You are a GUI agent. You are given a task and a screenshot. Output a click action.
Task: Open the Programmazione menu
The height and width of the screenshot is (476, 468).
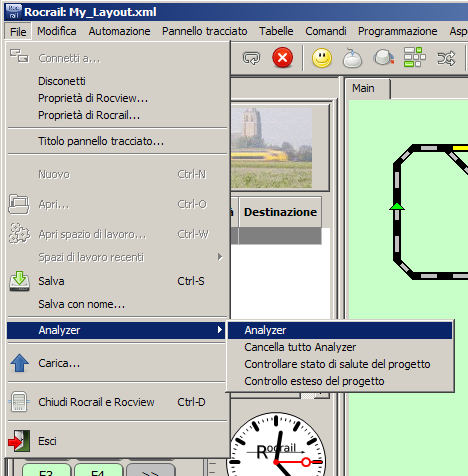pyautogui.click(x=398, y=31)
